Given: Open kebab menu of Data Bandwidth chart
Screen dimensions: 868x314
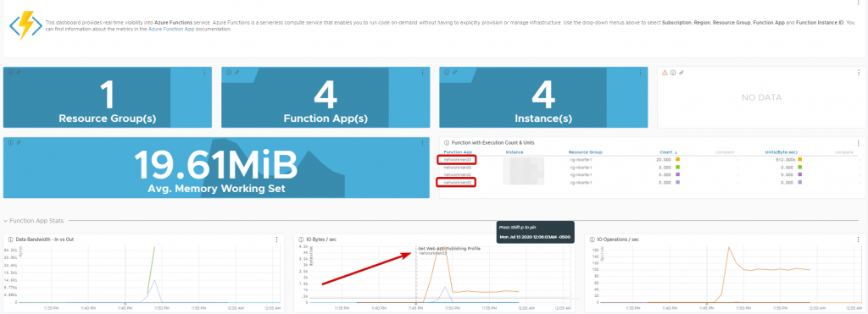Looking at the screenshot, I should point(276,240).
